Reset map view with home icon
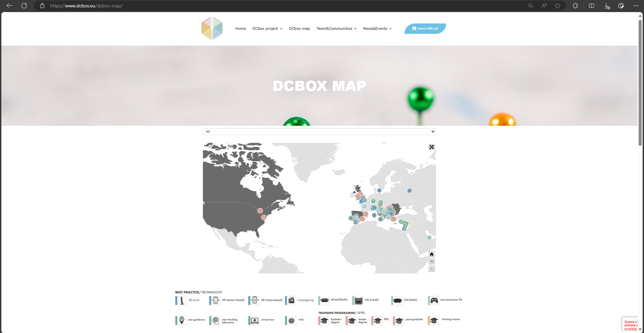Viewport: 644px width, 333px height. [x=432, y=254]
